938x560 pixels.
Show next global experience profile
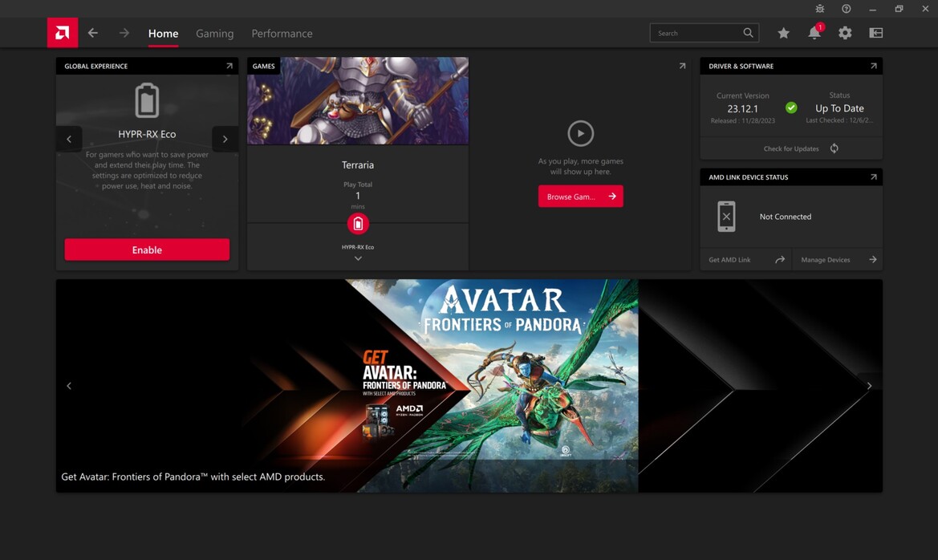coord(225,140)
